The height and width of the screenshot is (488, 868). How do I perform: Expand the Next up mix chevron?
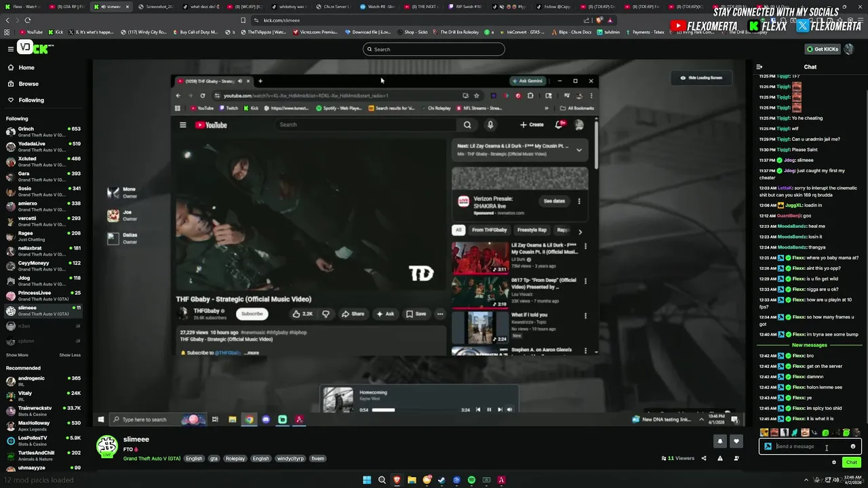click(578, 150)
